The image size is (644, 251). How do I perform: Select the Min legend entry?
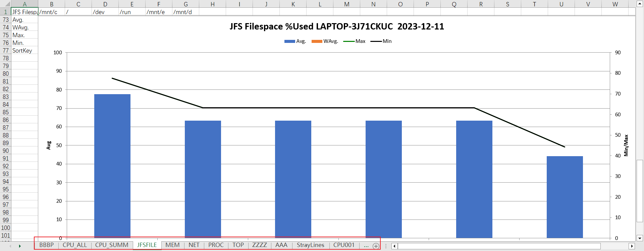(x=381, y=41)
